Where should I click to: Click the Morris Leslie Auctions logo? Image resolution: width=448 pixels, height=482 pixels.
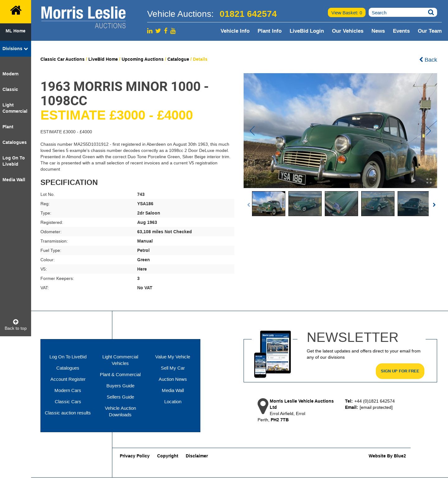(83, 17)
